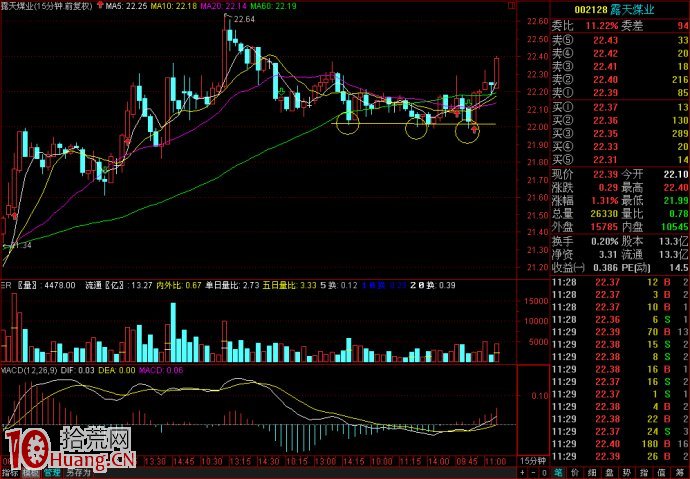Click the 五日量比: 3.33 label
690x479 pixels.
(x=290, y=285)
